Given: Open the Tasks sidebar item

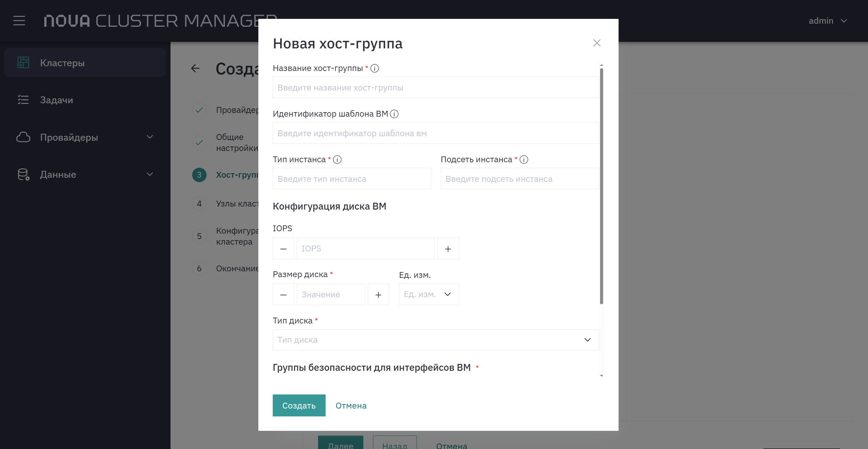Looking at the screenshot, I should (x=85, y=100).
